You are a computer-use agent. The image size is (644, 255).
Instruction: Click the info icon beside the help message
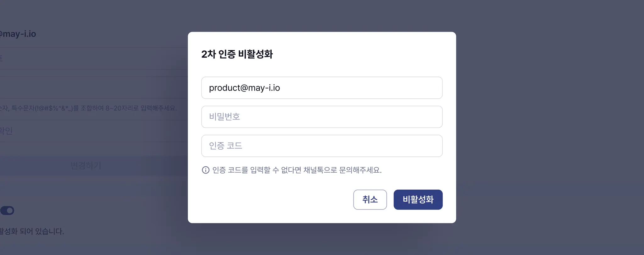tap(205, 170)
